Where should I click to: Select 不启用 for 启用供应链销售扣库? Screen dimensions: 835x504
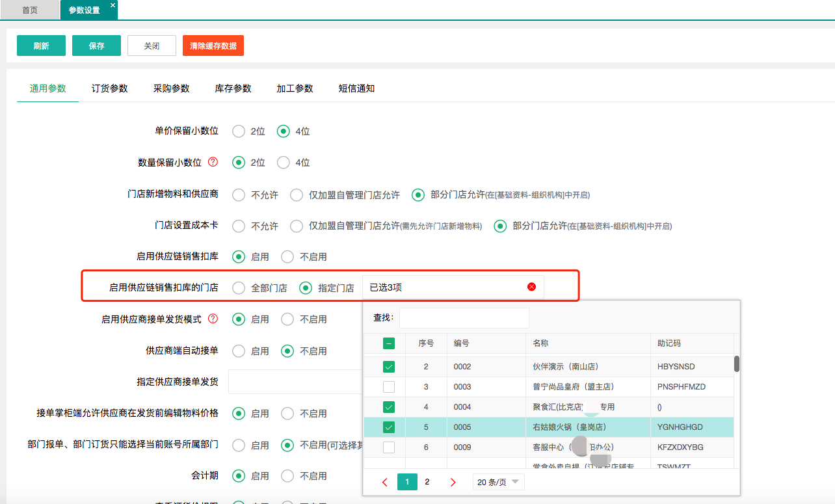(287, 256)
